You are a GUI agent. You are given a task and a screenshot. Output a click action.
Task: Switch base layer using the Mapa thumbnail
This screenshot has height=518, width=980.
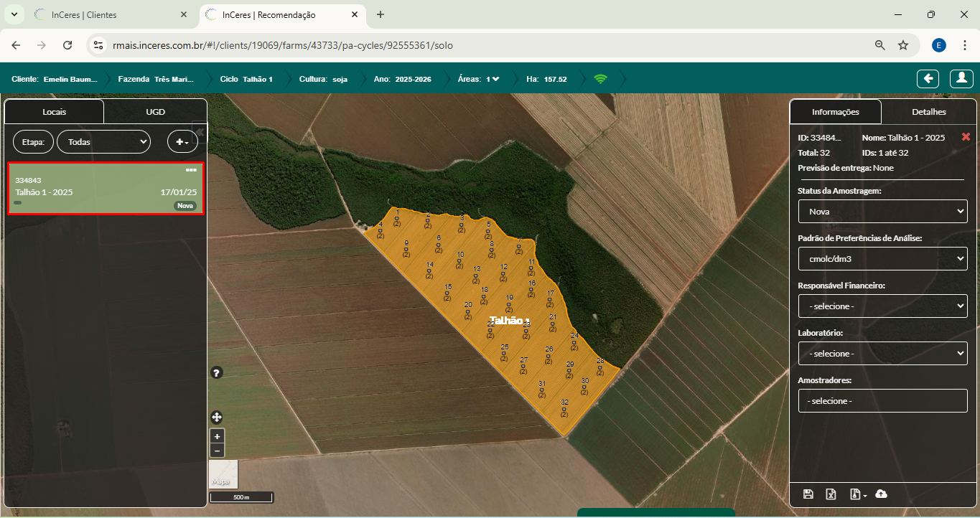tap(223, 474)
